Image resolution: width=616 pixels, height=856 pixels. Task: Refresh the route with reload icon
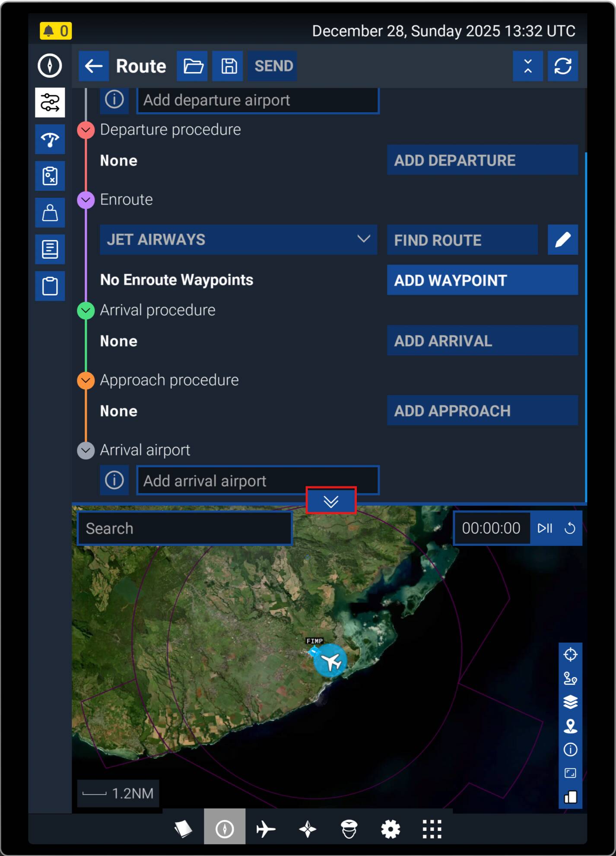[x=563, y=66]
